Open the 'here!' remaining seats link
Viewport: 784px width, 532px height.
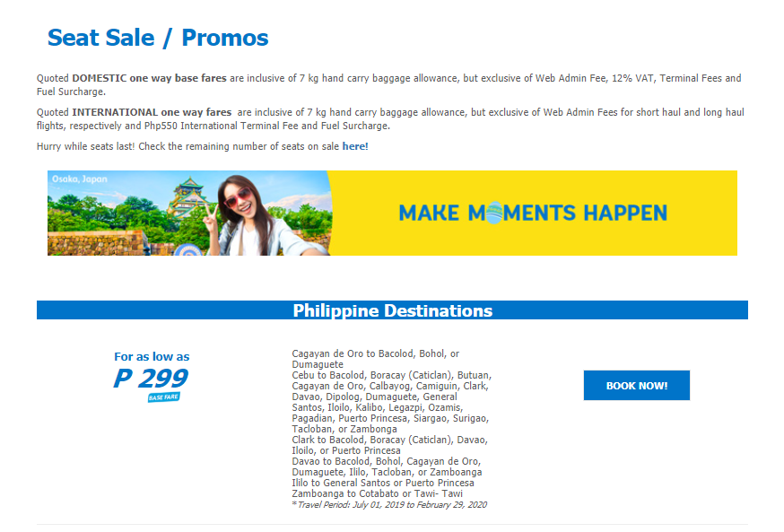coord(355,146)
